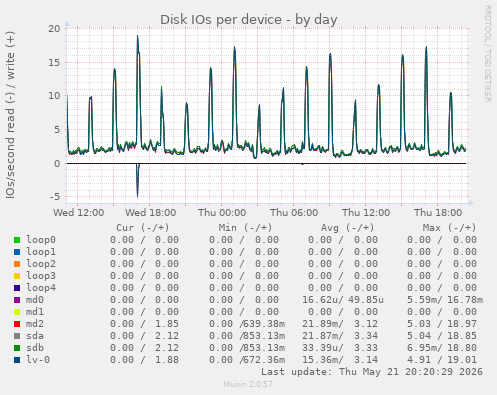
Task: Click the 'Avg (-/+)' column header
Action: [347, 228]
